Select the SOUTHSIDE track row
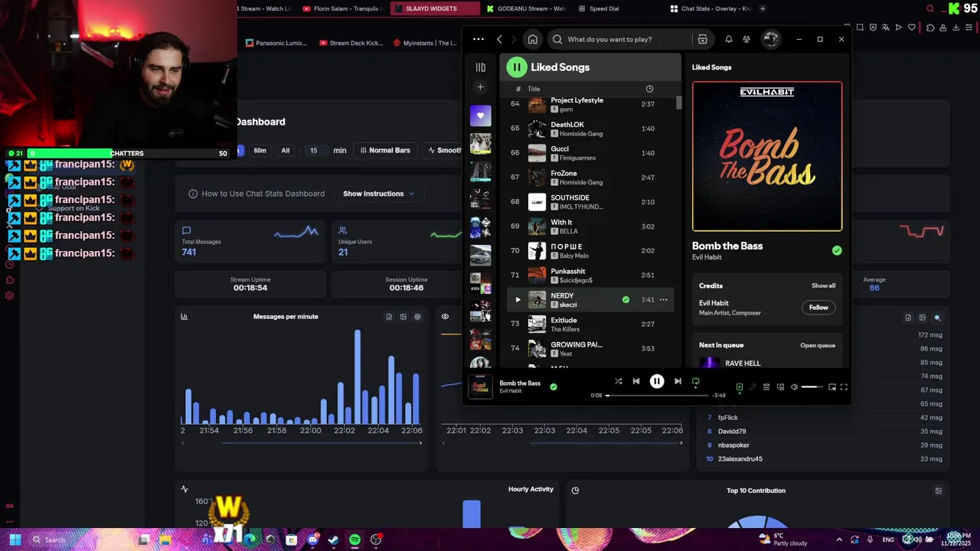980x551 pixels. [x=590, y=201]
